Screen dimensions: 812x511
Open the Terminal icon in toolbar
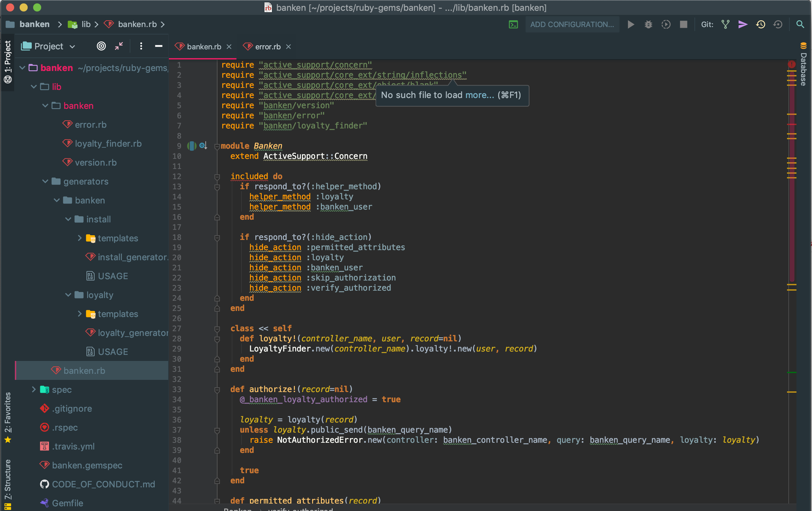(513, 24)
